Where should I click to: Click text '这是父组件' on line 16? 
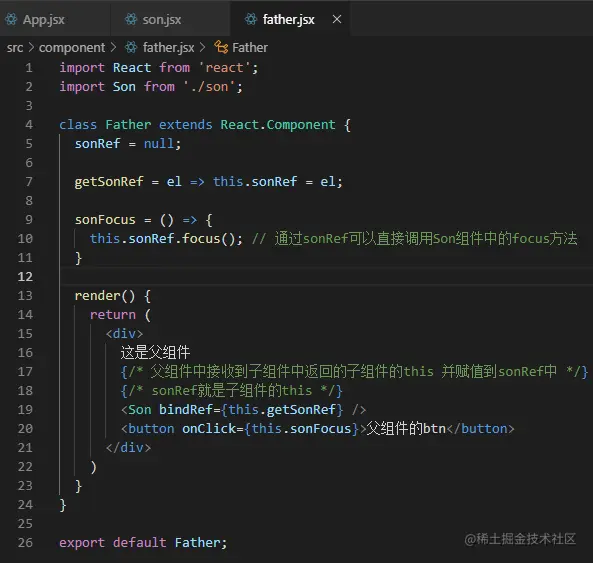(155, 353)
